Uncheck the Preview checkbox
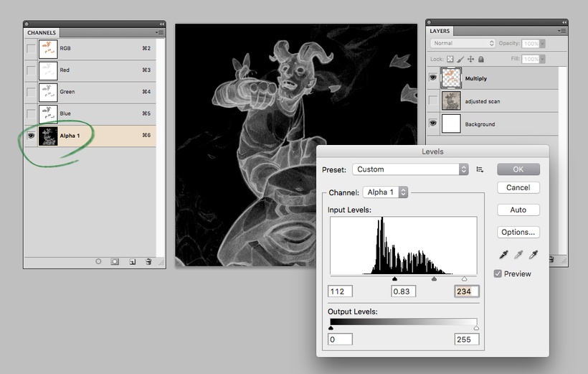 [x=498, y=274]
